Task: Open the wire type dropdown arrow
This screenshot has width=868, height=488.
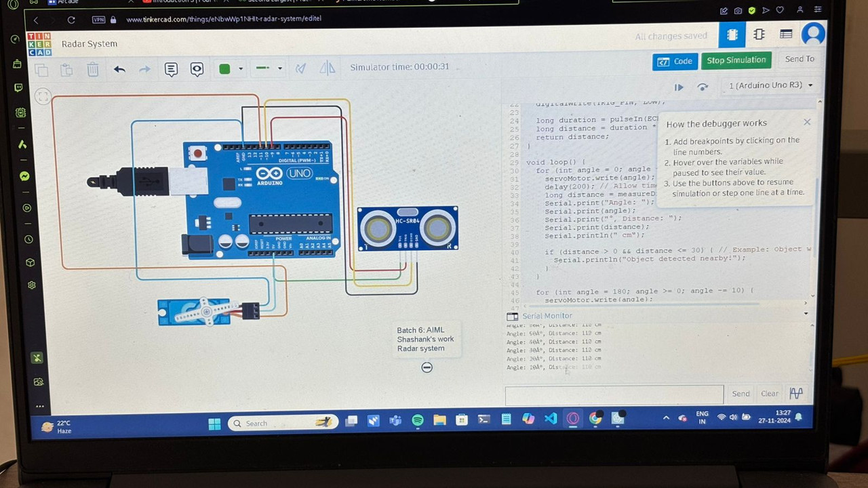Action: (279, 68)
